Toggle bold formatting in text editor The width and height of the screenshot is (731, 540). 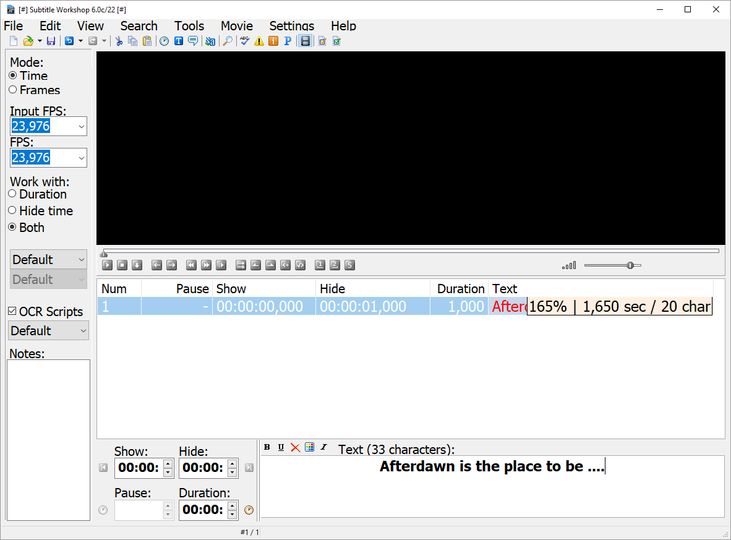point(267,447)
